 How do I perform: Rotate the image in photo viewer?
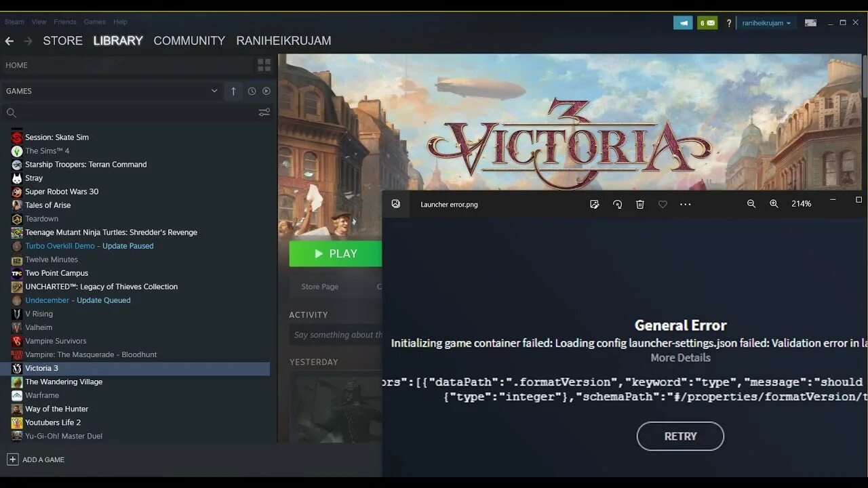point(617,204)
